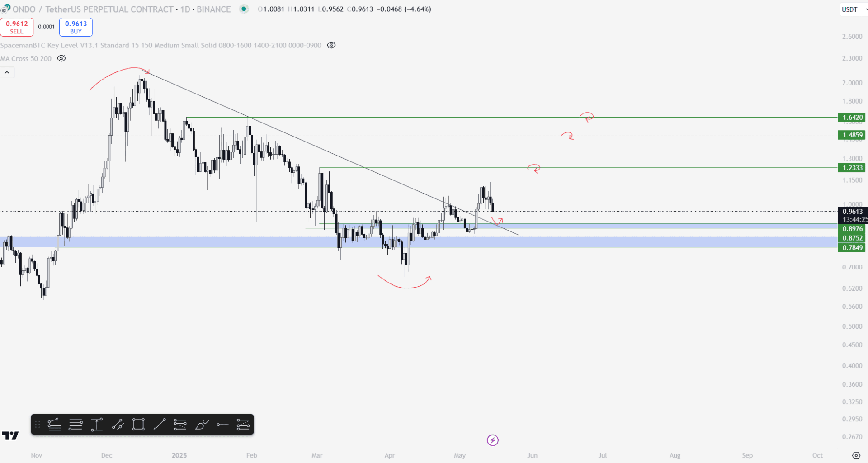Click the 2025 label on time axis

point(179,455)
